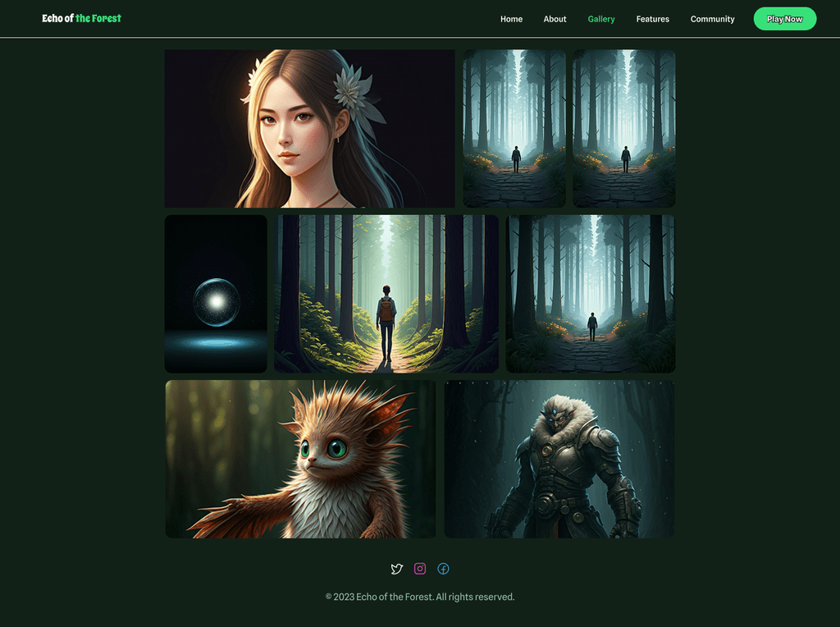Click the Echo of the Forest logo
Viewport: 840px width, 627px height.
[x=81, y=18]
